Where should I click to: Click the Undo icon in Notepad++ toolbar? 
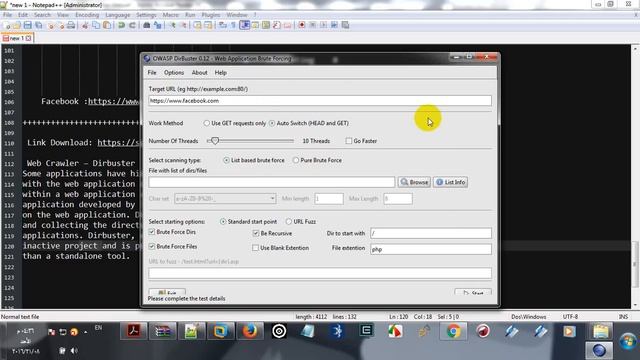tap(121, 25)
